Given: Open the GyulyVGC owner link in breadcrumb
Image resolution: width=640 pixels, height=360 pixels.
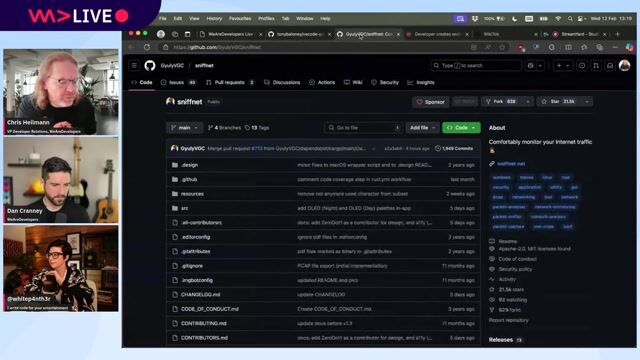Looking at the screenshot, I should [172, 66].
